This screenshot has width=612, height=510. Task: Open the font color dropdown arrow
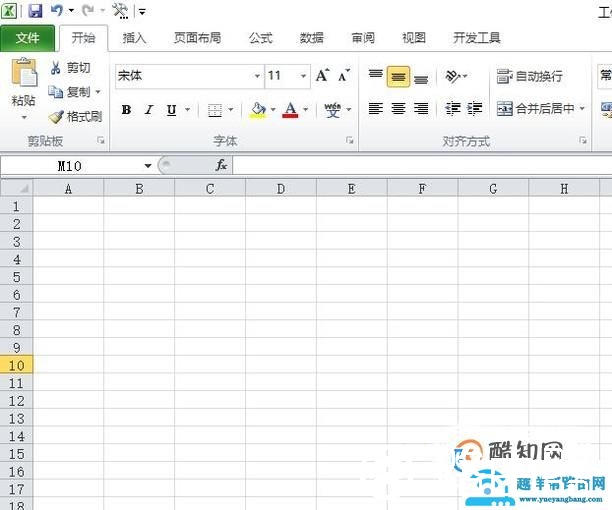(x=306, y=110)
